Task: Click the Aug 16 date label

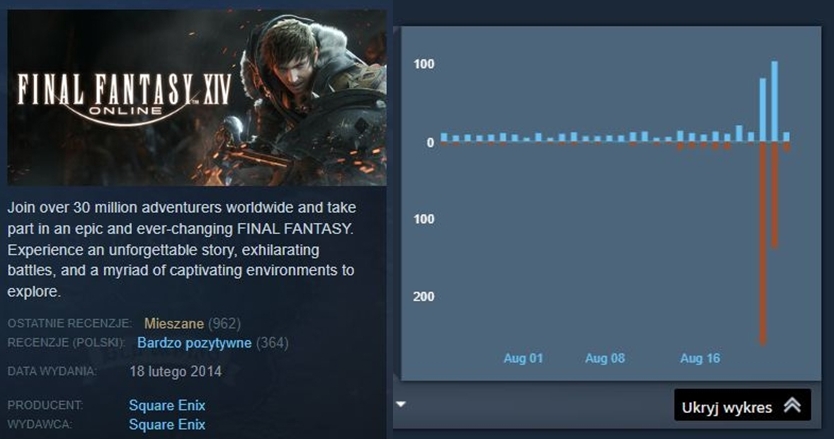Action: coord(700,359)
